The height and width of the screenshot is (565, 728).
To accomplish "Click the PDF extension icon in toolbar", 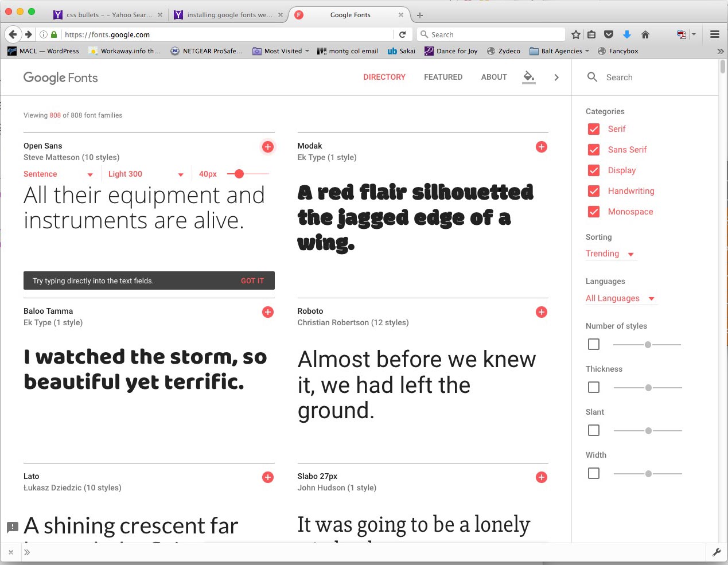I will click(x=682, y=34).
